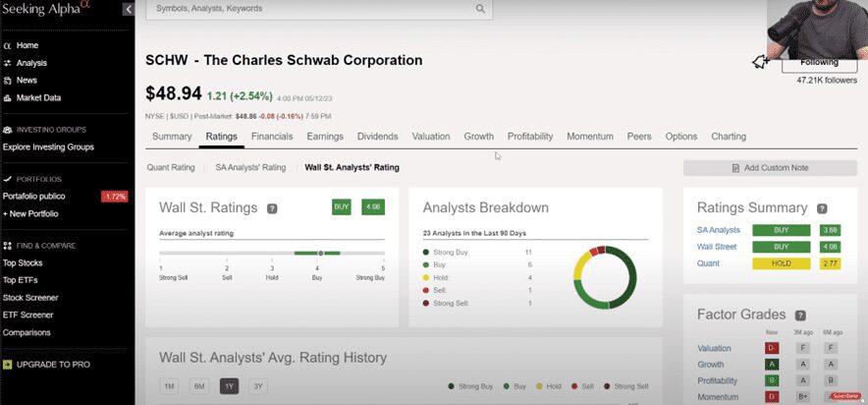Switch to the Quant Rating sub-tab
Image resolution: width=868 pixels, height=405 pixels.
click(171, 167)
